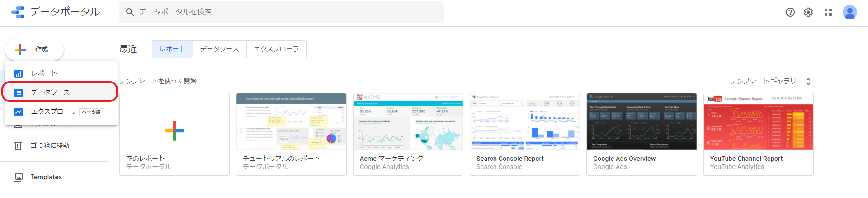Choose エクスプローラ from the create menu
The width and height of the screenshot is (868, 198).
coord(61,111)
